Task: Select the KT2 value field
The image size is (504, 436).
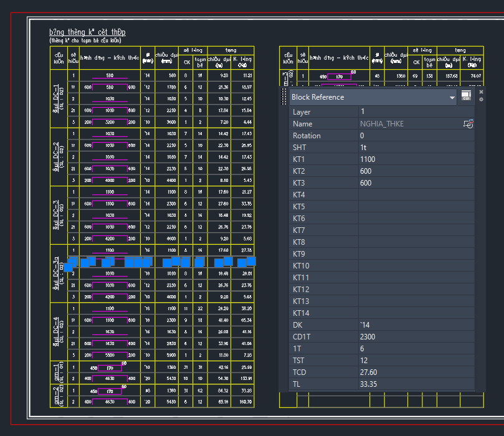Action: (x=416, y=171)
